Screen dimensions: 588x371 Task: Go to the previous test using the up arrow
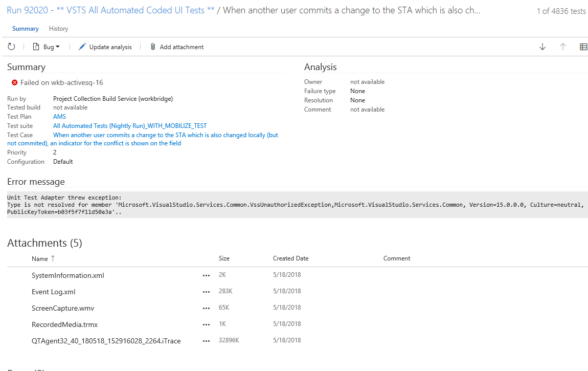click(x=562, y=46)
